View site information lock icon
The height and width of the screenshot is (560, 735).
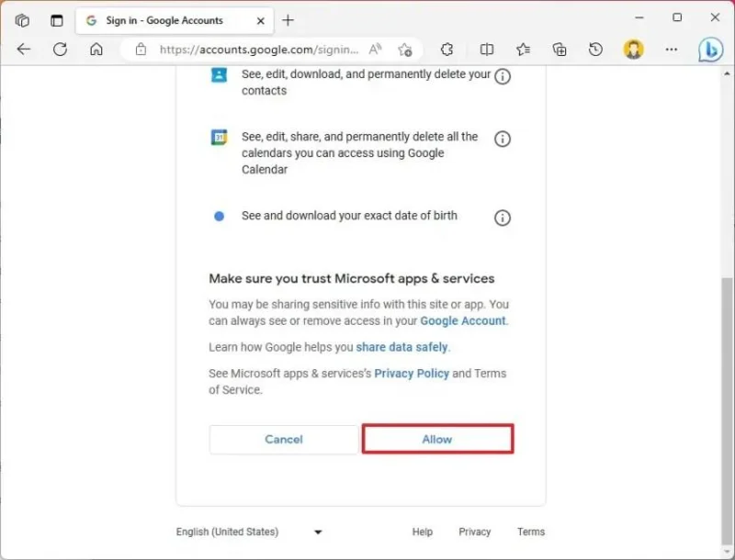pos(141,50)
